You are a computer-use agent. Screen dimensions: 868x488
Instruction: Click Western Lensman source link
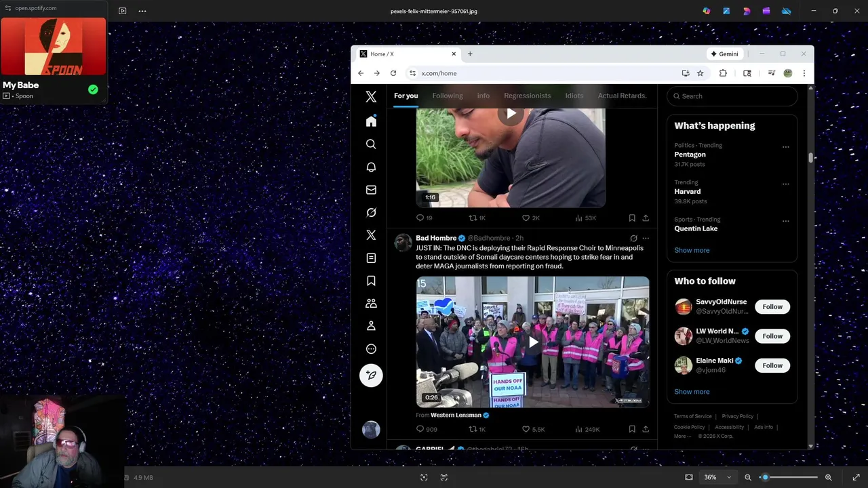click(456, 415)
